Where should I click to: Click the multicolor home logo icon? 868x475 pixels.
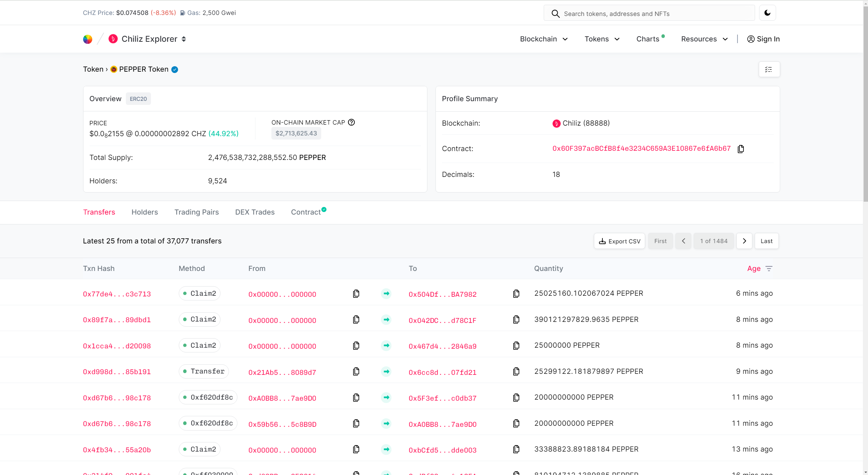[x=88, y=39]
